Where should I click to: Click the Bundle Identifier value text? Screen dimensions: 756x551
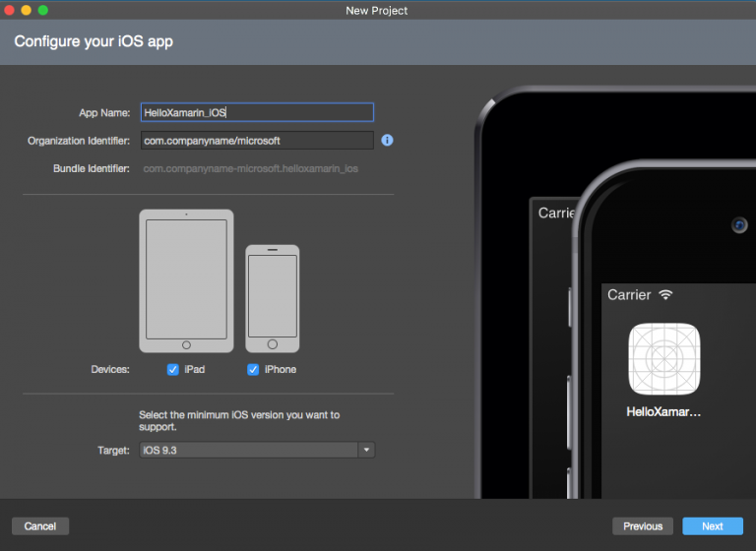point(251,168)
